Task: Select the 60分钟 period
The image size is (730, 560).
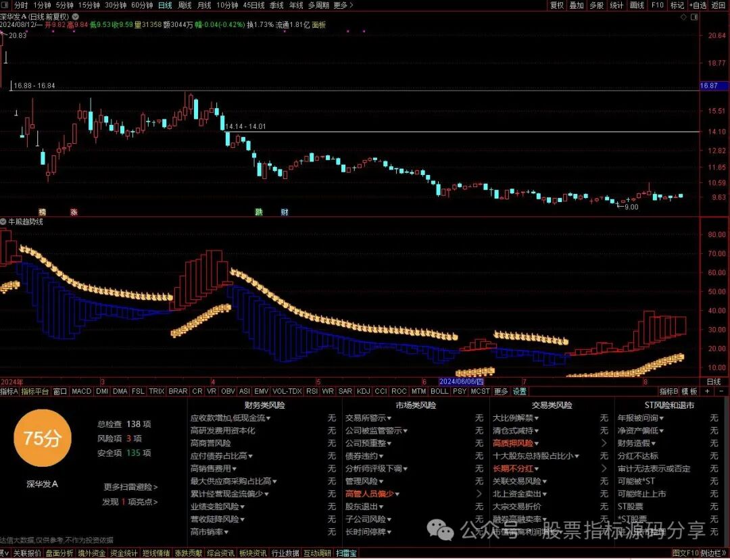Action: point(142,5)
